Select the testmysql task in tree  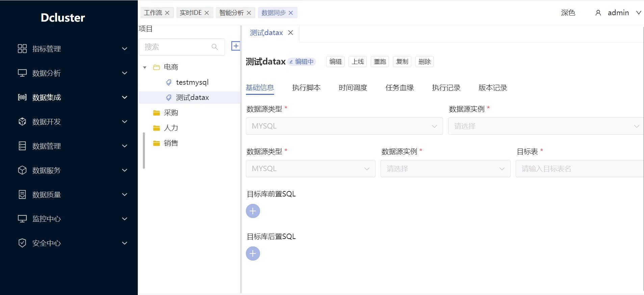pyautogui.click(x=192, y=82)
